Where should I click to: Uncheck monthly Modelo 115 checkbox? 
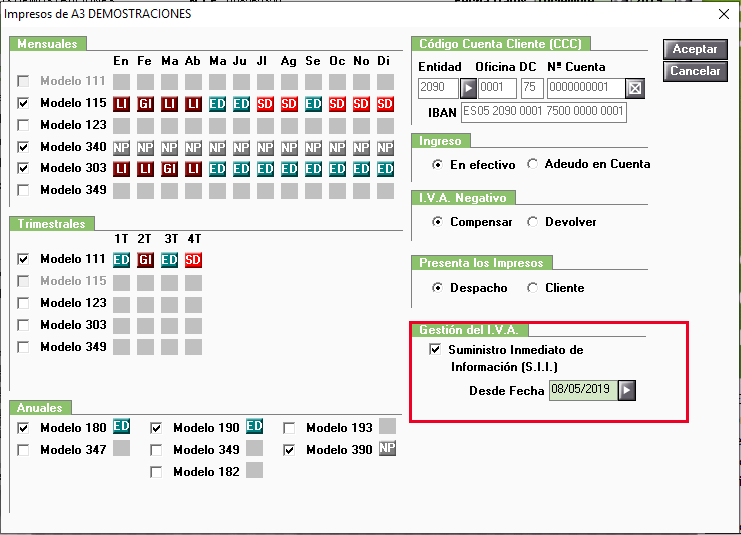[23, 103]
